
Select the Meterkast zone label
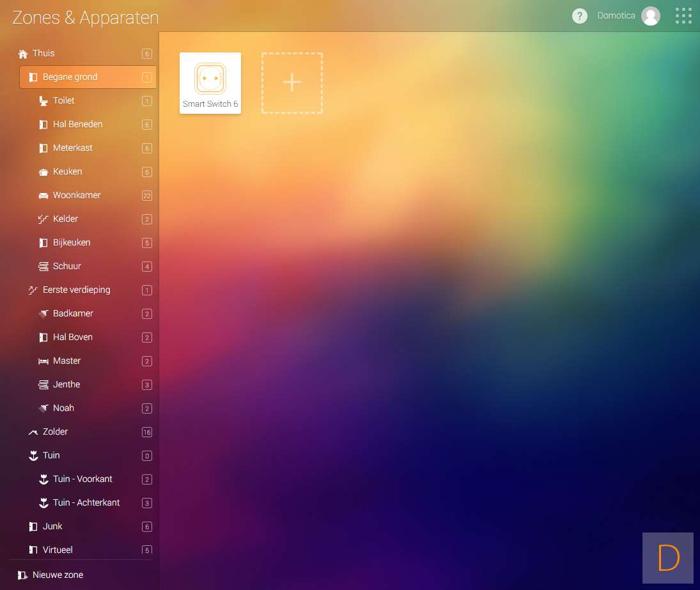(72, 148)
